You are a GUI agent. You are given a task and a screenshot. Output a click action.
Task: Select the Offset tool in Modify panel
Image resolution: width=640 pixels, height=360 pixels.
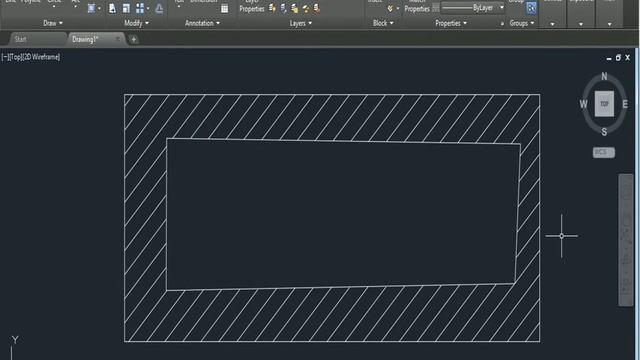pos(159,9)
